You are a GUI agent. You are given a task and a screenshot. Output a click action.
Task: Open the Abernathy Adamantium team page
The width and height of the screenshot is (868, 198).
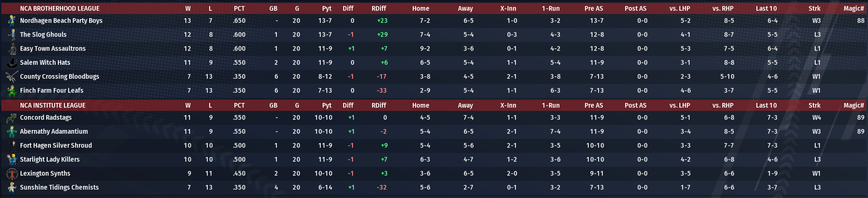(54, 131)
